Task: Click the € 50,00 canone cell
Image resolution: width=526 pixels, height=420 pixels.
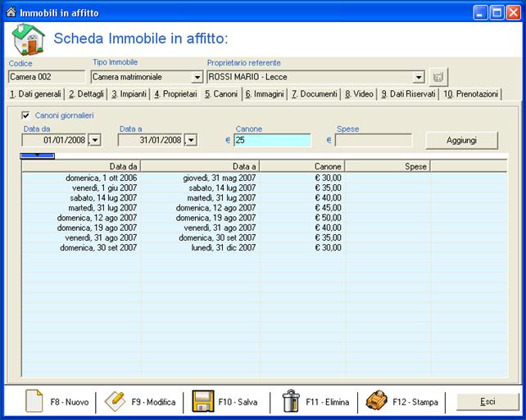Action: click(x=328, y=218)
